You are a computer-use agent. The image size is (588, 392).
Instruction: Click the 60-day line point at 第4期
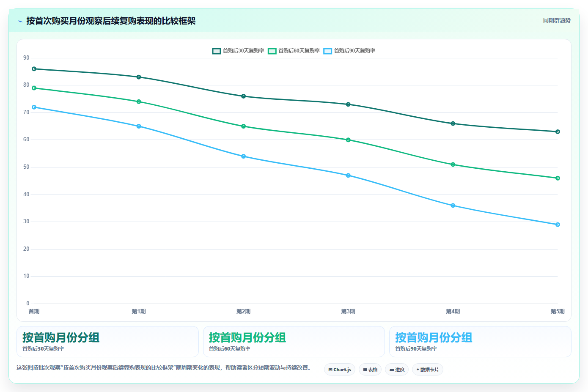click(453, 164)
